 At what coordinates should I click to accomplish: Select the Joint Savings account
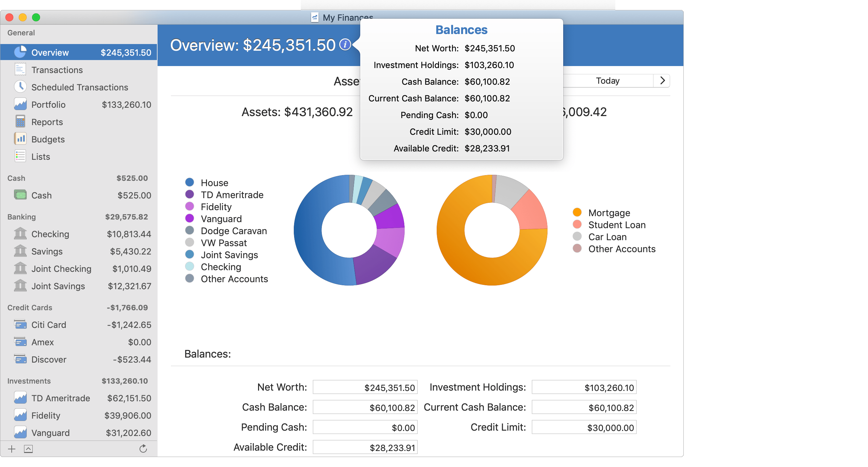point(58,286)
